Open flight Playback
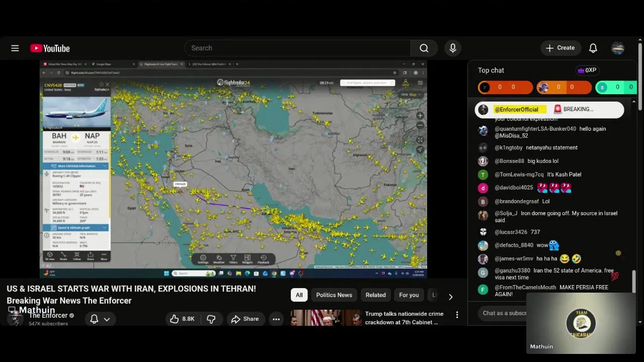 (x=263, y=259)
